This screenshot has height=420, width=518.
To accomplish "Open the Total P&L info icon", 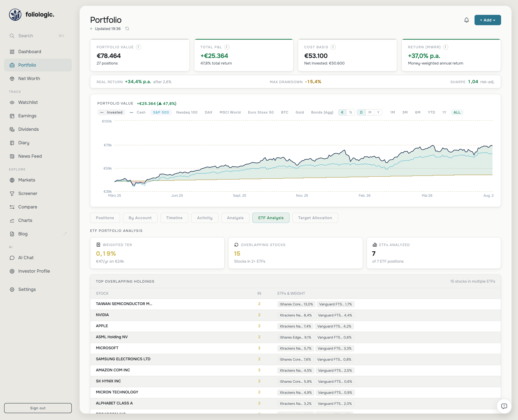I will (227, 47).
